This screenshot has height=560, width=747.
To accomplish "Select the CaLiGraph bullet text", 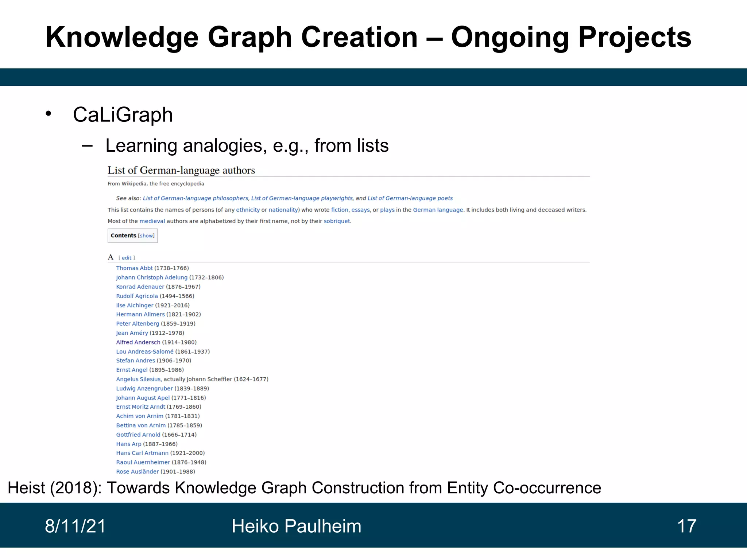I will coord(123,115).
